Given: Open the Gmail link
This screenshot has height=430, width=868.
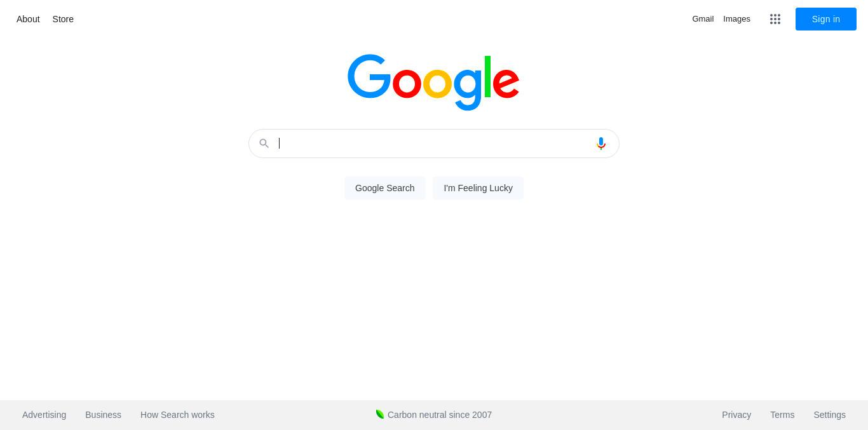Looking at the screenshot, I should tap(703, 19).
